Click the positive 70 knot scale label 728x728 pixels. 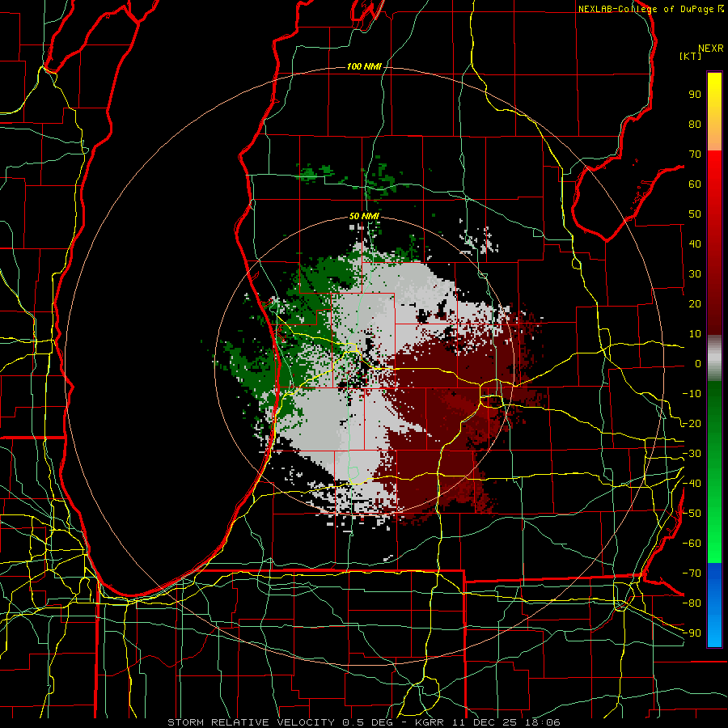(x=695, y=154)
